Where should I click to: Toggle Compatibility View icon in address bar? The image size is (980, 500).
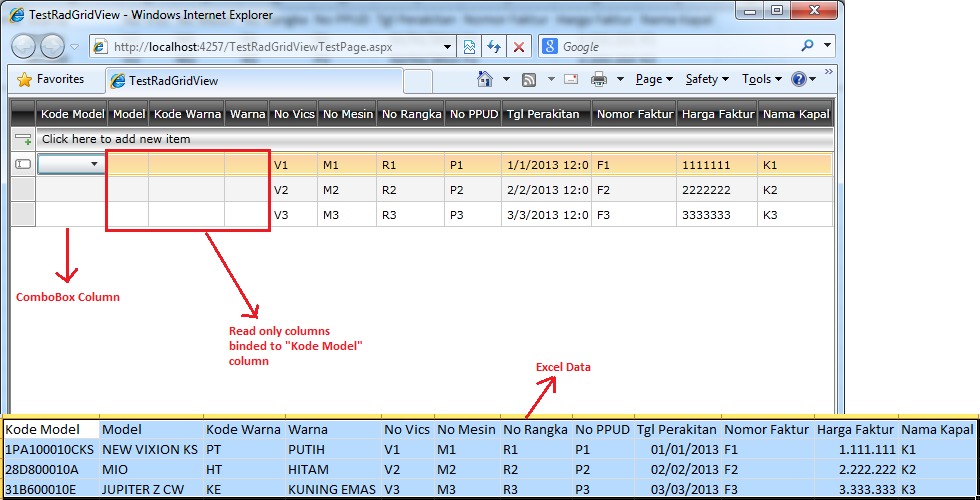tap(469, 47)
